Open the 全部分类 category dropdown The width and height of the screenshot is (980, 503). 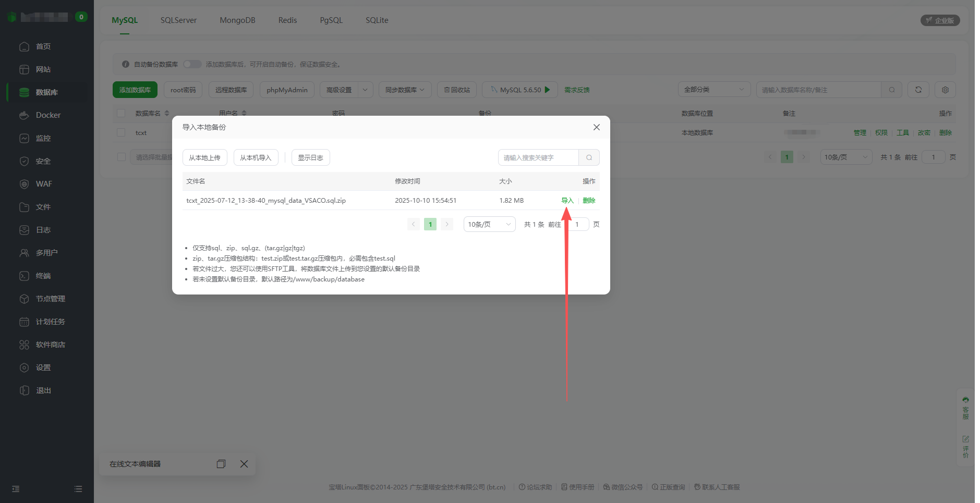[713, 90]
